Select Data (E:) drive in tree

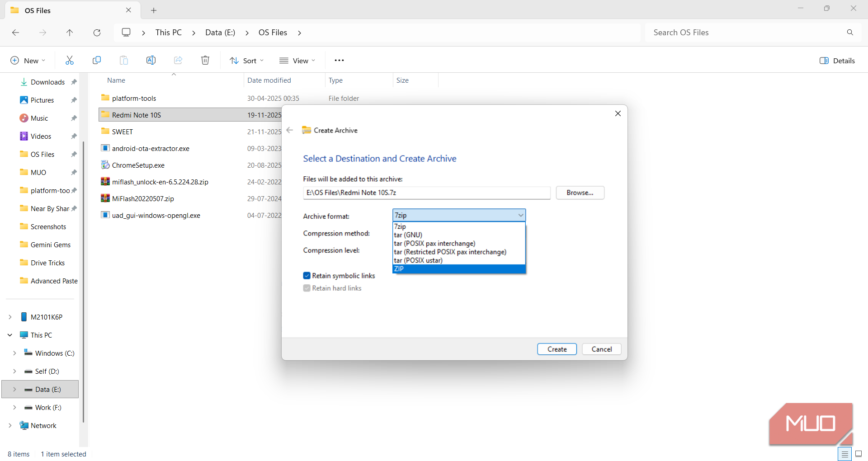coord(40,389)
